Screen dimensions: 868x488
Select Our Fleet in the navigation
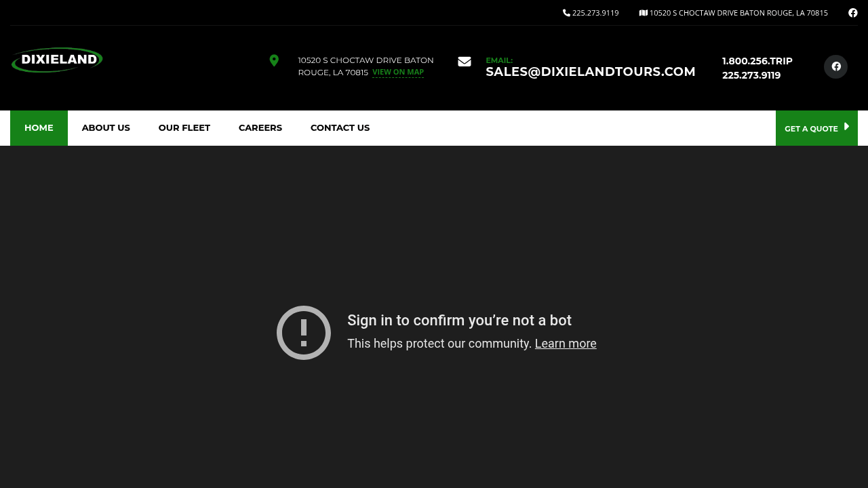pos(184,128)
